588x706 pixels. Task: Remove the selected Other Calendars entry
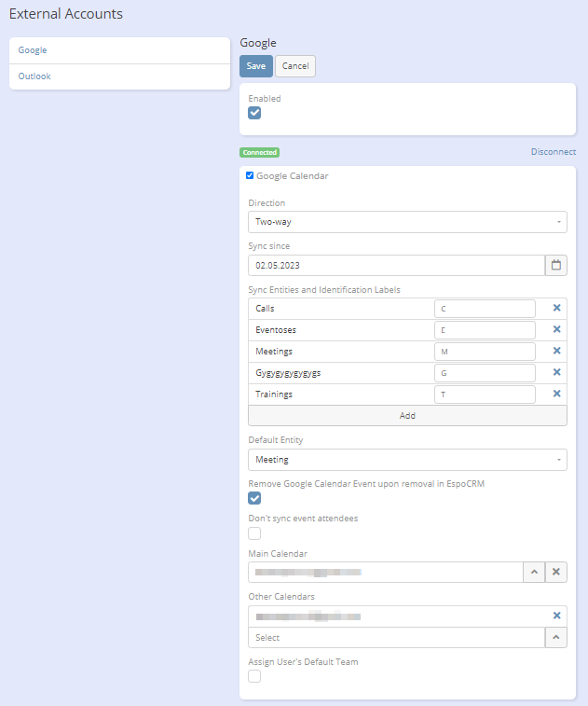(556, 616)
